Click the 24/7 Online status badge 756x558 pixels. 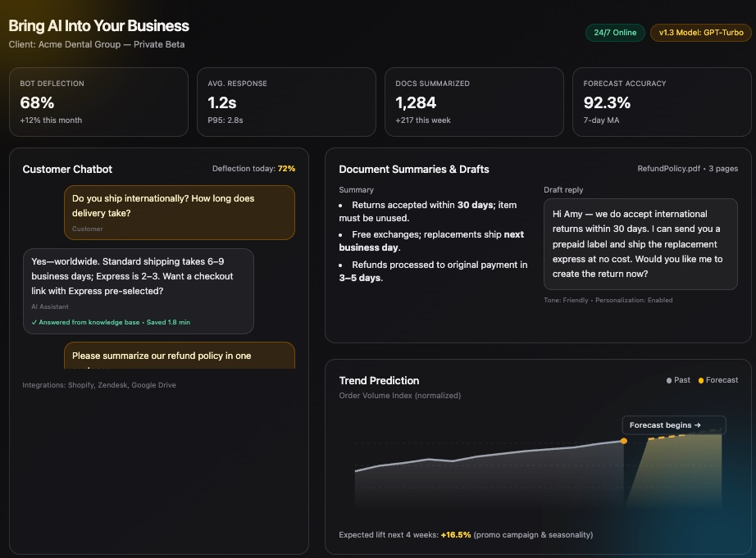click(615, 33)
